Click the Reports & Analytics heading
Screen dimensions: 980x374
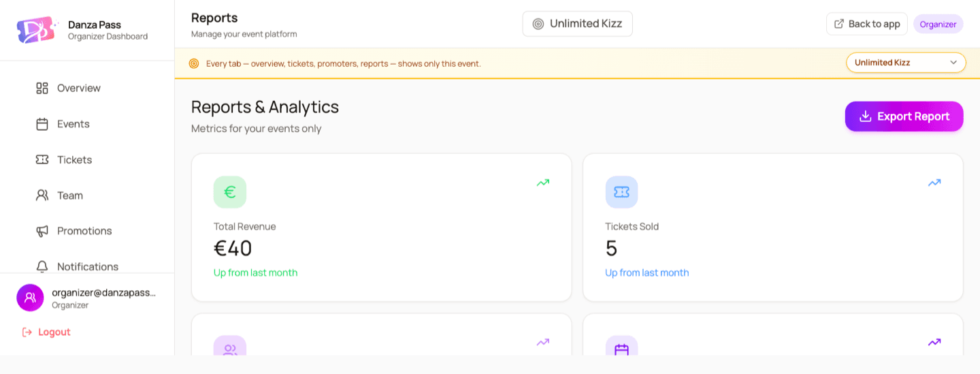coord(265,107)
